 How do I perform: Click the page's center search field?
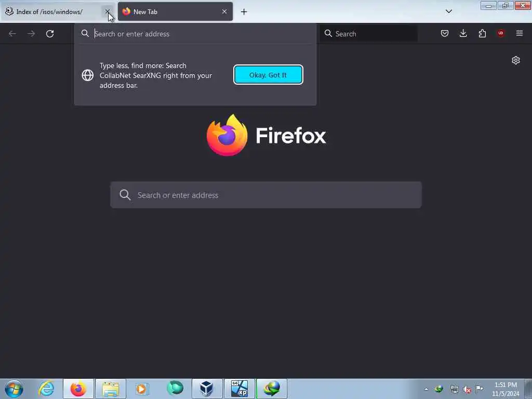(266, 195)
